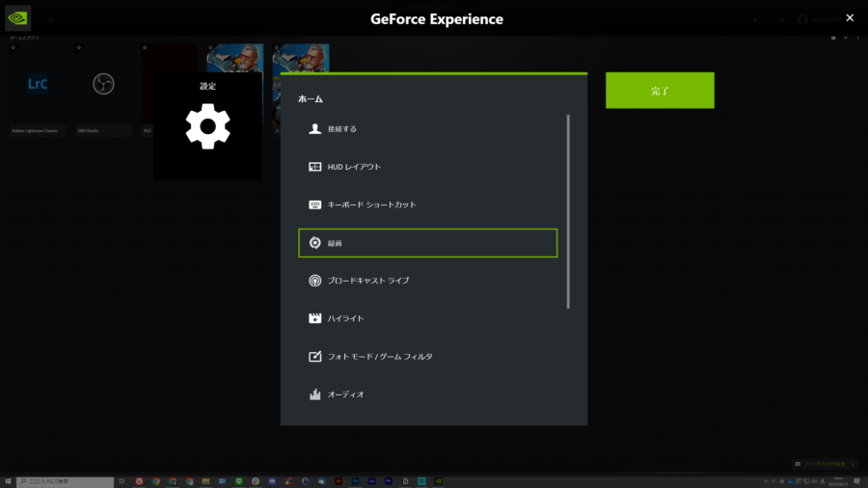868x488 pixels.
Task: Click the clapperboard icon beside ハイライト
Action: click(314, 318)
